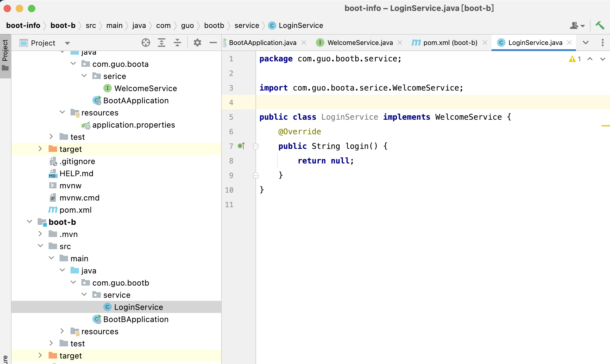Close the BootAApplication.java tab
Image resolution: width=610 pixels, height=364 pixels.
[x=303, y=43]
